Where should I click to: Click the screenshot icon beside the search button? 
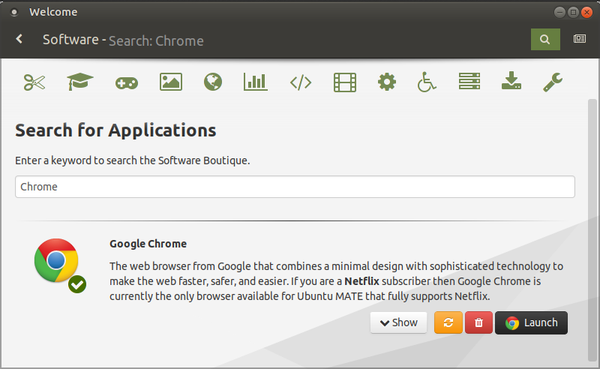[x=579, y=39]
